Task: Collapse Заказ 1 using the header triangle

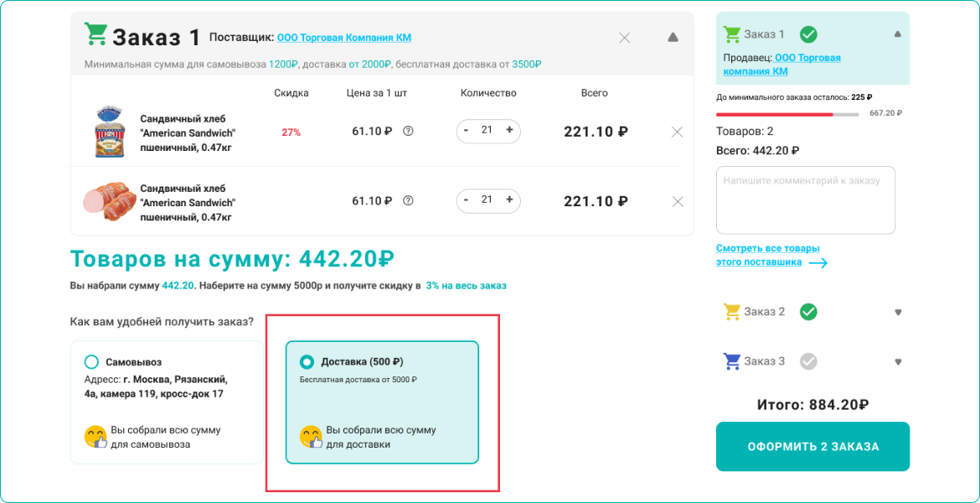Action: [x=673, y=38]
